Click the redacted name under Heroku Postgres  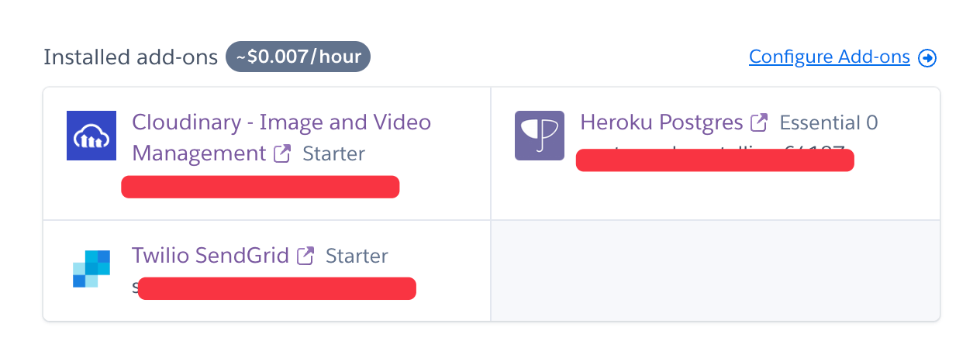[715, 160]
